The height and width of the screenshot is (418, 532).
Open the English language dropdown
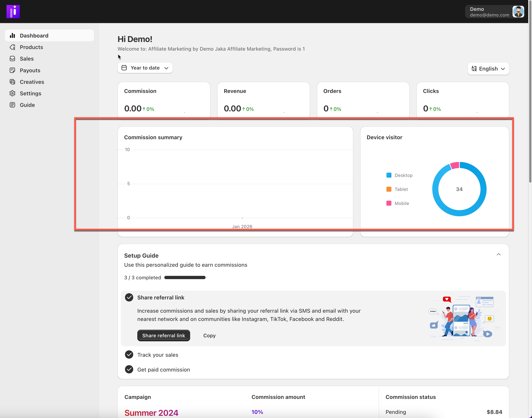pos(488,68)
